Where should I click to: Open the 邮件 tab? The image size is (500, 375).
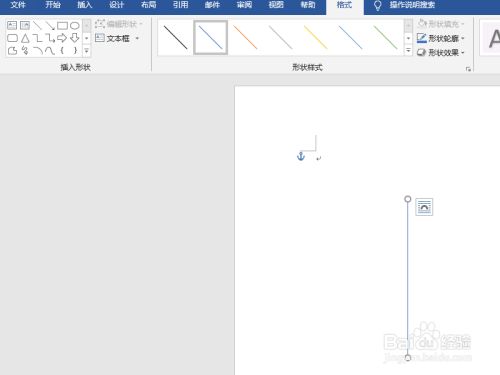pos(212,5)
